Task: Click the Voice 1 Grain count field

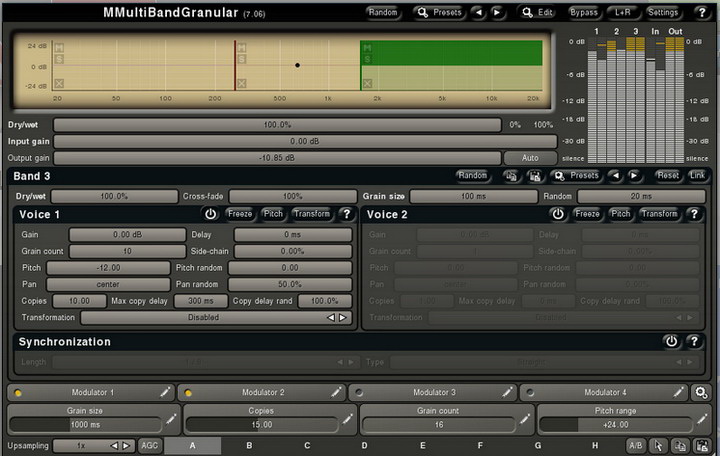Action: (127, 251)
